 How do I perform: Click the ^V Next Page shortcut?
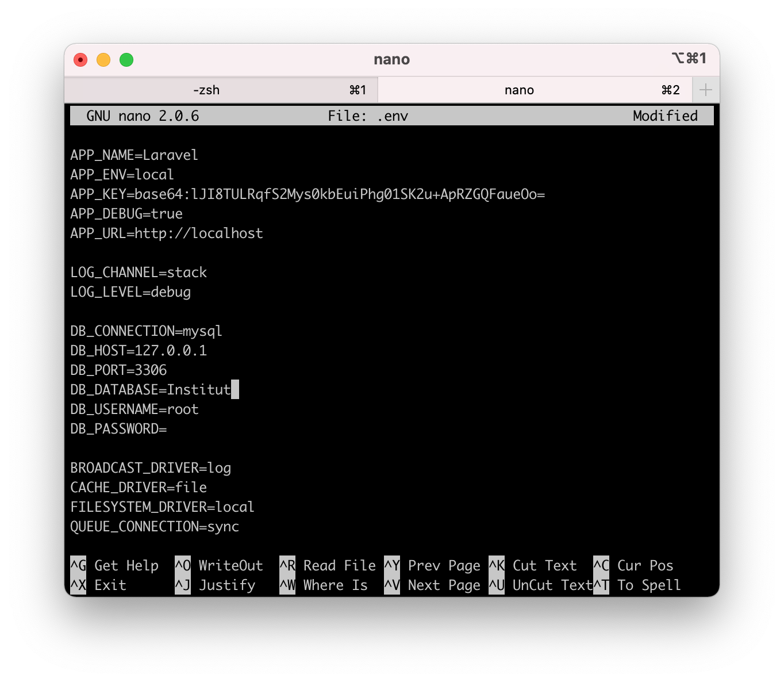point(432,585)
